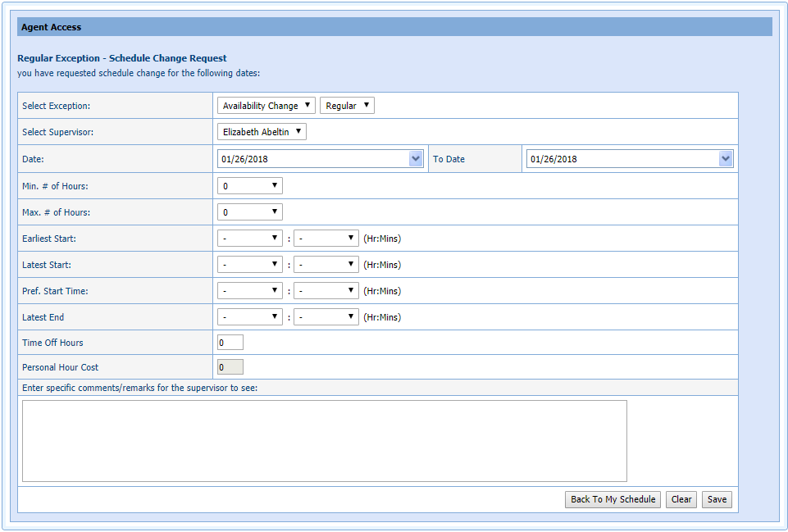Choose the Pref. Start Time minutes dropdown

[326, 291]
